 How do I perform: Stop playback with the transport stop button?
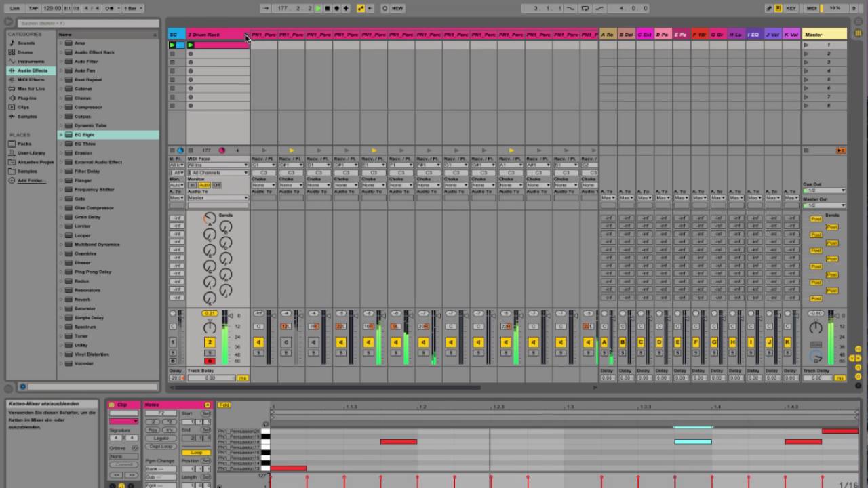pyautogui.click(x=328, y=8)
